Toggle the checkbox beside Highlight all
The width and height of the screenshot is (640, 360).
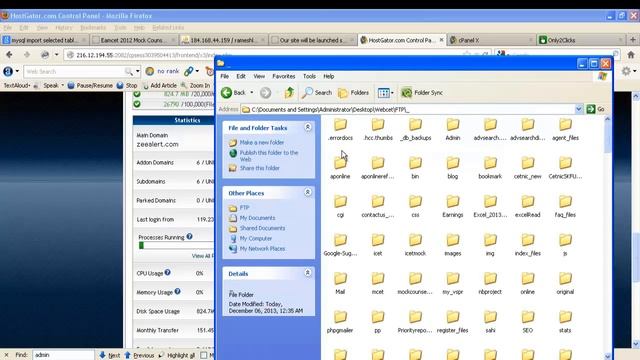[x=204, y=355]
